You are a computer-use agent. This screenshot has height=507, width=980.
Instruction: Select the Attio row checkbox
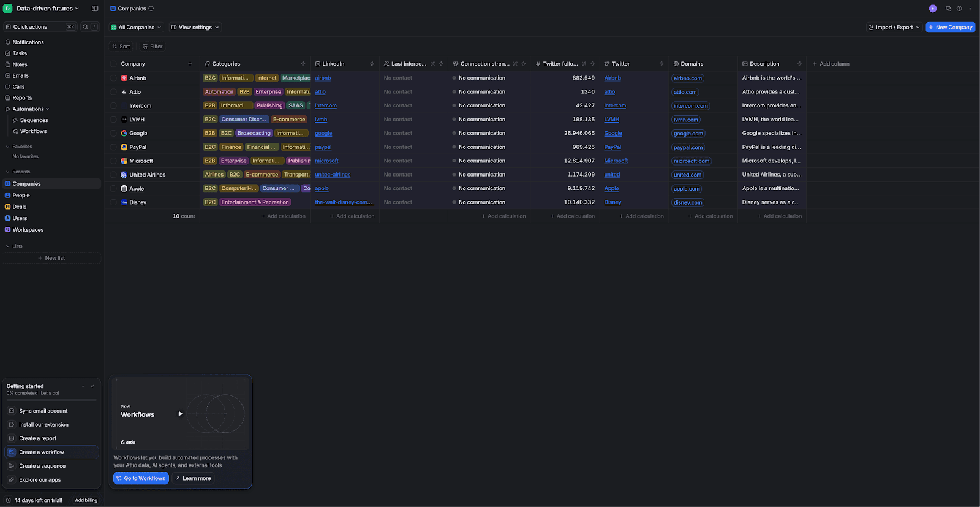coord(113,92)
